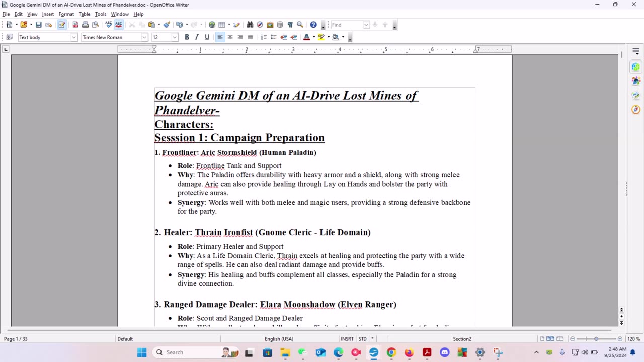Open the Window menu

point(120,14)
